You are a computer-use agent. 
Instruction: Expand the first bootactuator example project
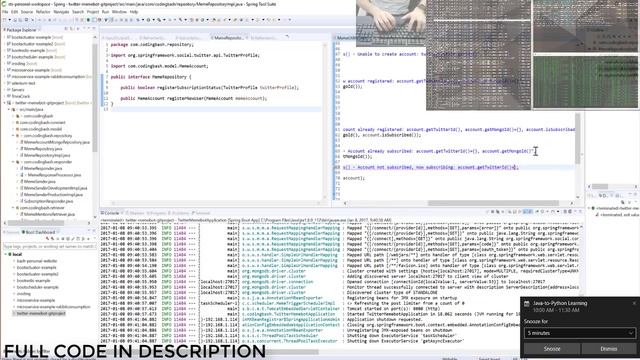coord(4,37)
